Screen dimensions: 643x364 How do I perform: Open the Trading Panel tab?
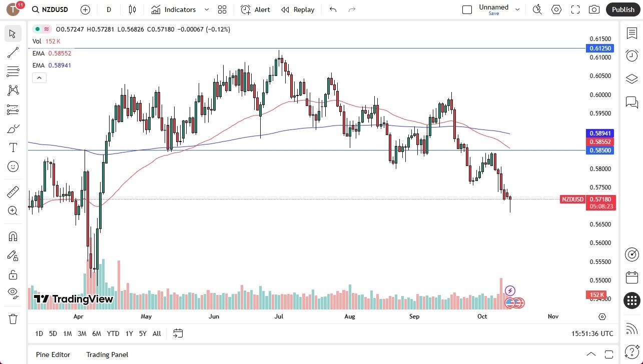click(x=107, y=354)
